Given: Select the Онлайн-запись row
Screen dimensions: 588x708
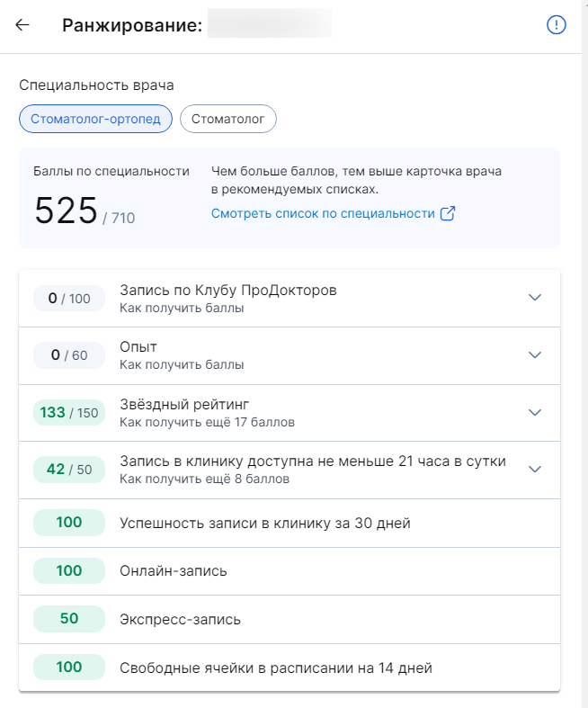Looking at the screenshot, I should click(x=174, y=571).
